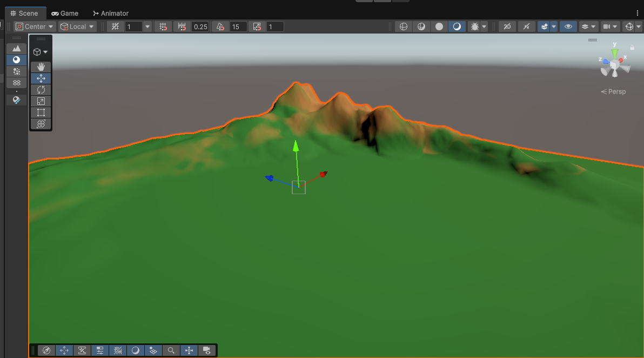Expand the debug draw mode dropdown arrow
Screen dimensions: 644x358
click(x=484, y=26)
